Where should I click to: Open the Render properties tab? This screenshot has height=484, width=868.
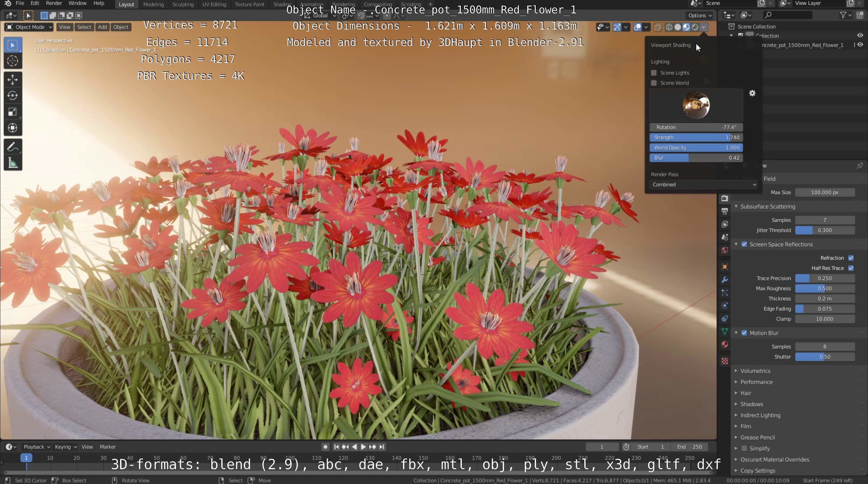(725, 198)
